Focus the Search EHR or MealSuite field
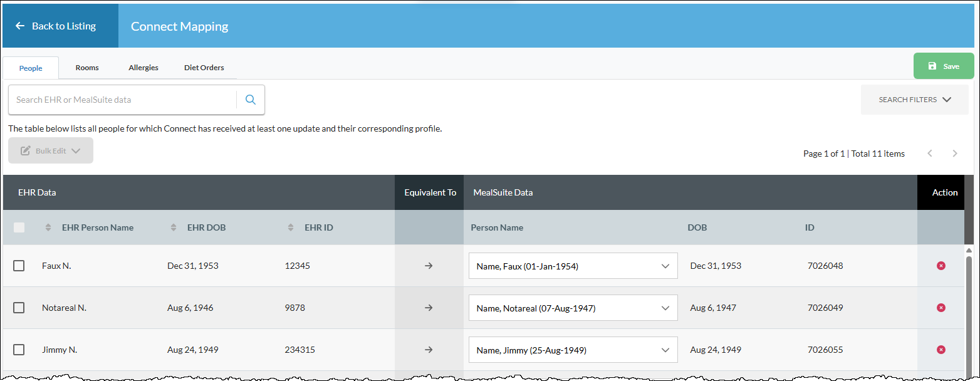 click(123, 100)
